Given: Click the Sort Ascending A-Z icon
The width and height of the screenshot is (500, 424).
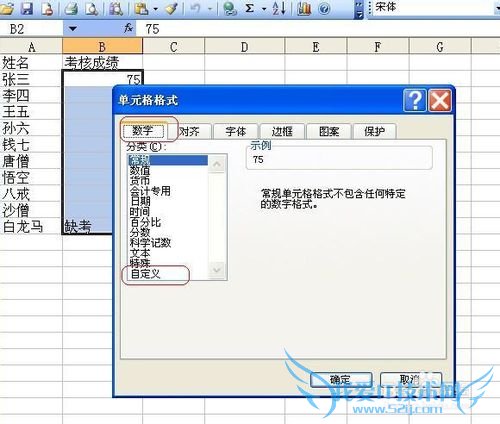Looking at the screenshot, I should click(x=279, y=8).
